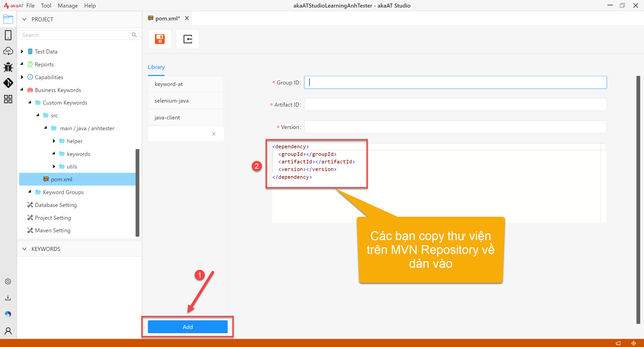Expand the Capabilities tree node
This screenshot has height=347, width=644.
[x=22, y=77]
